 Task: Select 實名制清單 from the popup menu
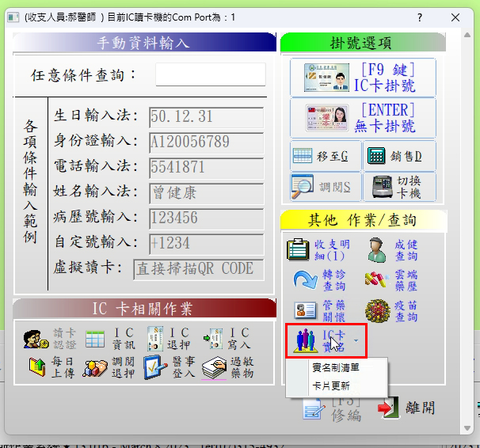tap(337, 368)
